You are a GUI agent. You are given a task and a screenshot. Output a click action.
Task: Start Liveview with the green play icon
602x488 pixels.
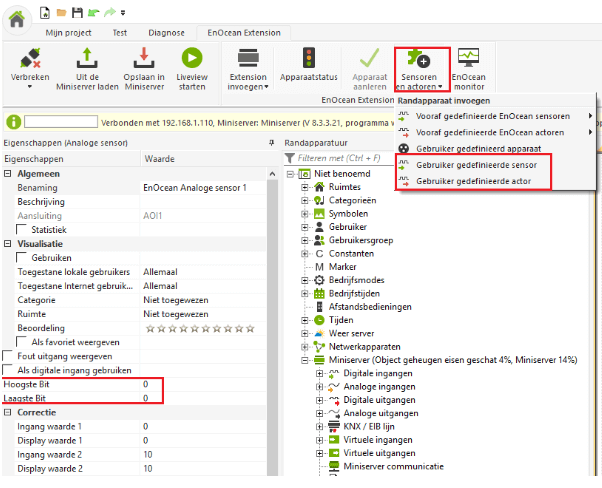191,58
